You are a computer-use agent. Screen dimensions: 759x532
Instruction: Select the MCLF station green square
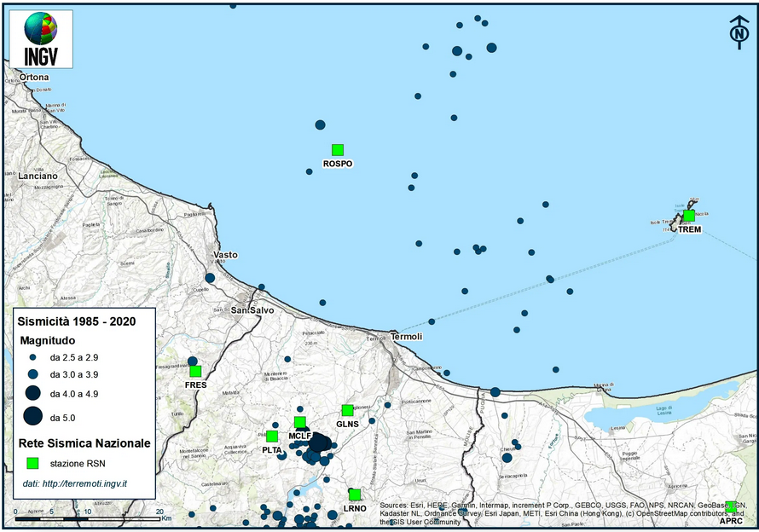coord(299,422)
